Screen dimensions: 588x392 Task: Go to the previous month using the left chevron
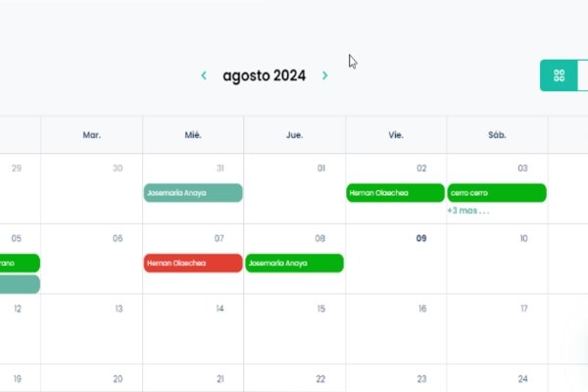204,75
